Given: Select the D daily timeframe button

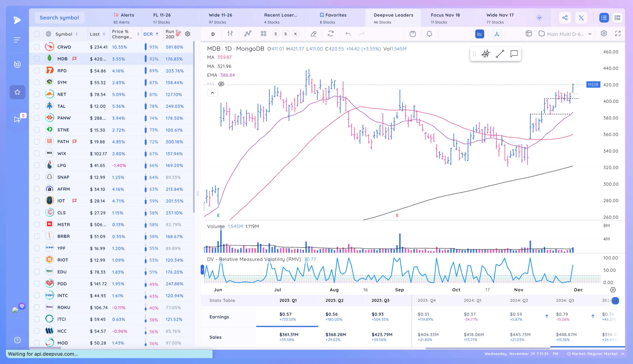Looking at the screenshot, I should click(x=213, y=34).
